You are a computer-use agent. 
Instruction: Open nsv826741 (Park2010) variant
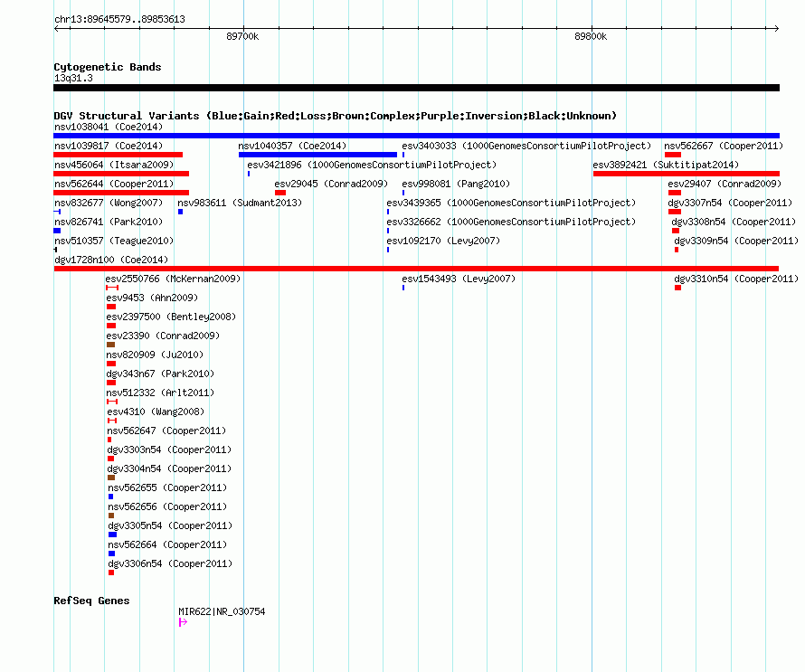tap(109, 222)
